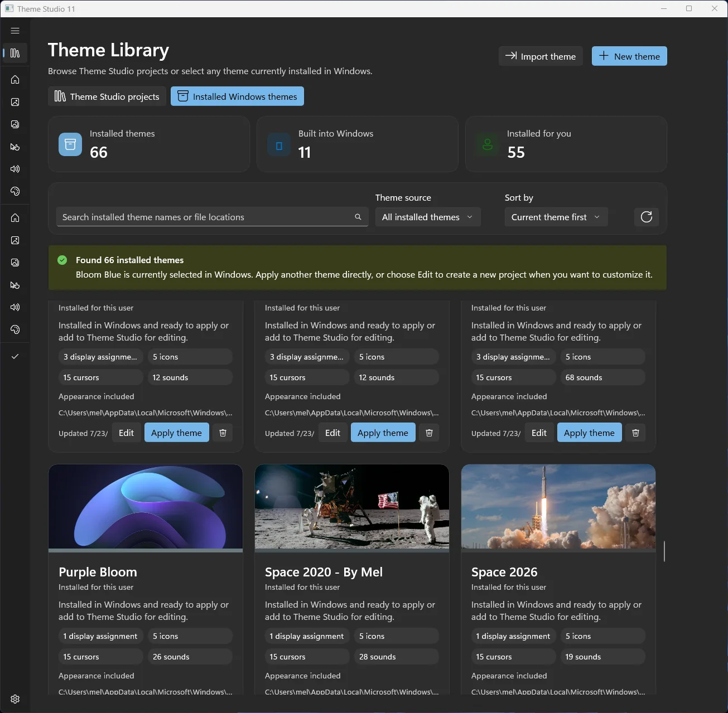Open sounds speaker icon in upper sidebar group
The width and height of the screenshot is (728, 713).
pos(15,169)
